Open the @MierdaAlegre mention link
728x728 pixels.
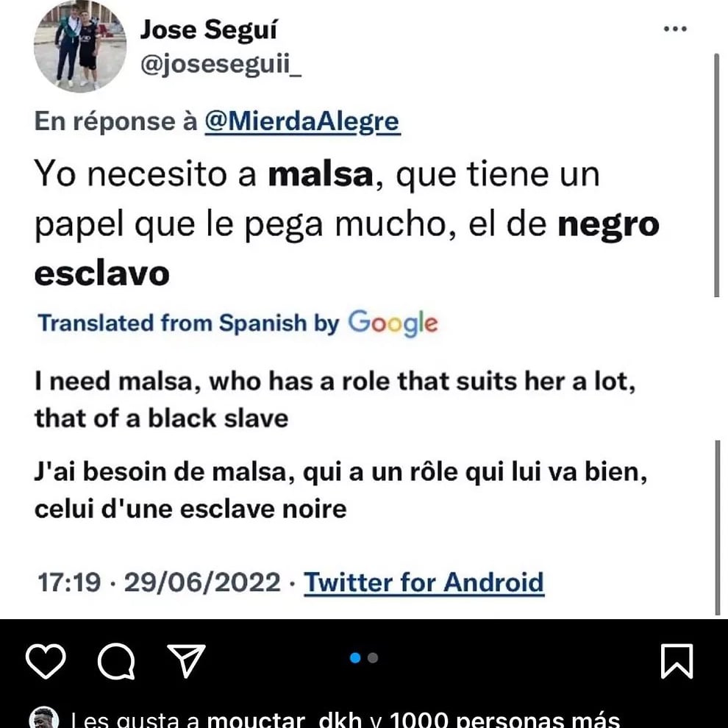pyautogui.click(x=301, y=121)
